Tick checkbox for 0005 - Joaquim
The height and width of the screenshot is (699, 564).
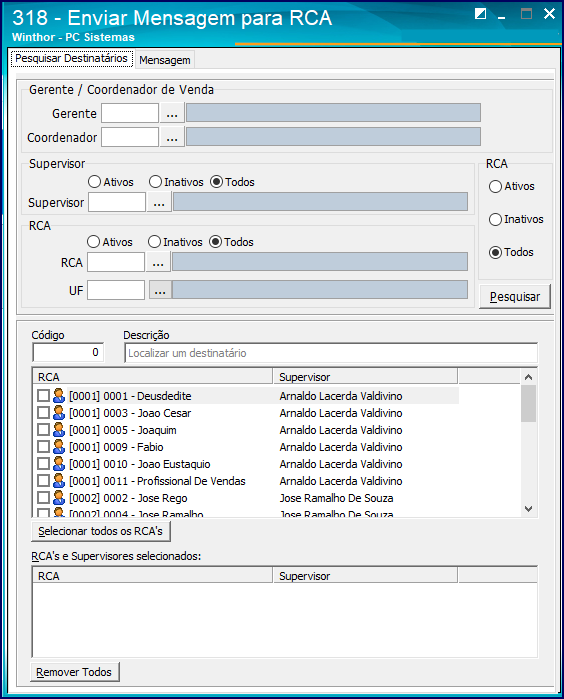click(43, 430)
